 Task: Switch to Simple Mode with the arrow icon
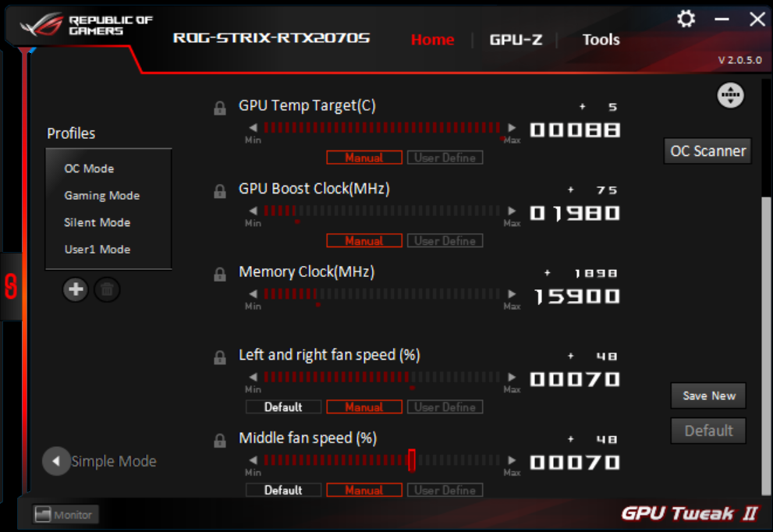(x=56, y=461)
